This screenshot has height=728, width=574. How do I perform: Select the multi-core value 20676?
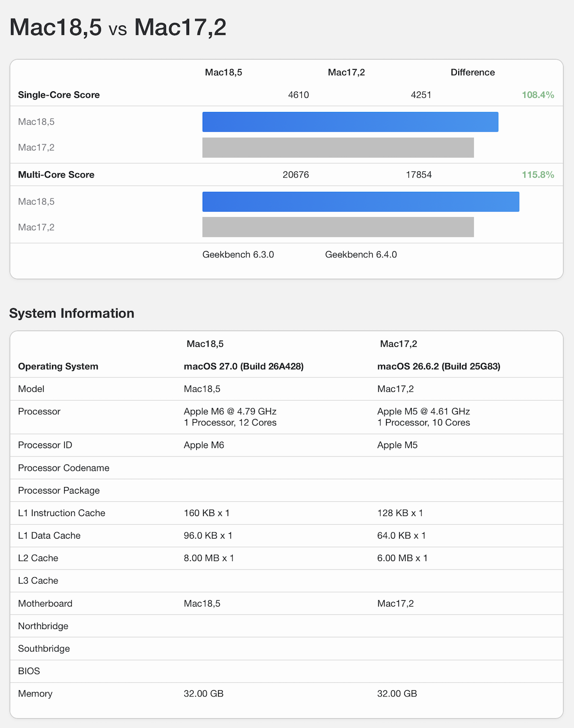[296, 175]
